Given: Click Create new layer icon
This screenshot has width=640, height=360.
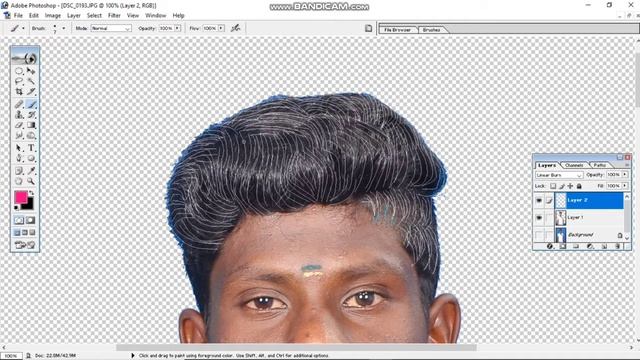Looking at the screenshot, I should [x=604, y=246].
